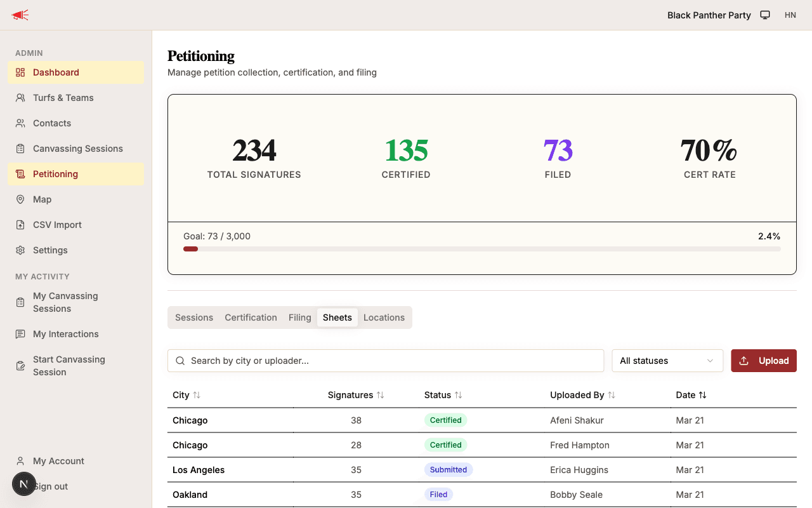Click the 234 total signatures figure
Viewport: 812px width, 508px height.
[254, 151]
